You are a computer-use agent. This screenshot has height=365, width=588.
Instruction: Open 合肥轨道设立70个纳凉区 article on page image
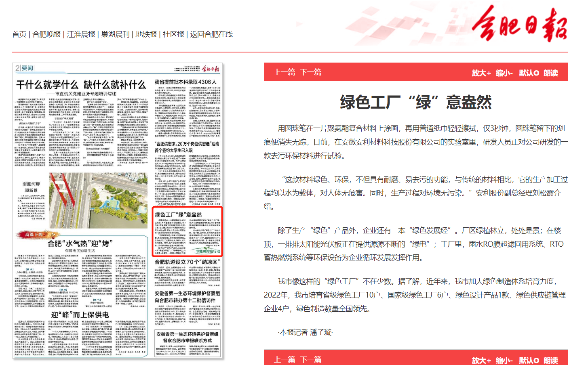[x=188, y=262]
